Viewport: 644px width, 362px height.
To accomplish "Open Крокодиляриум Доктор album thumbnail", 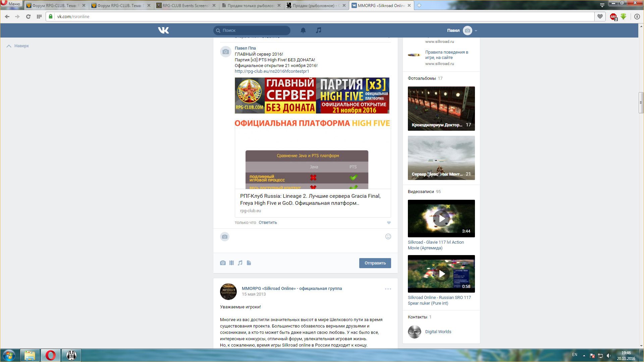I will tap(441, 109).
